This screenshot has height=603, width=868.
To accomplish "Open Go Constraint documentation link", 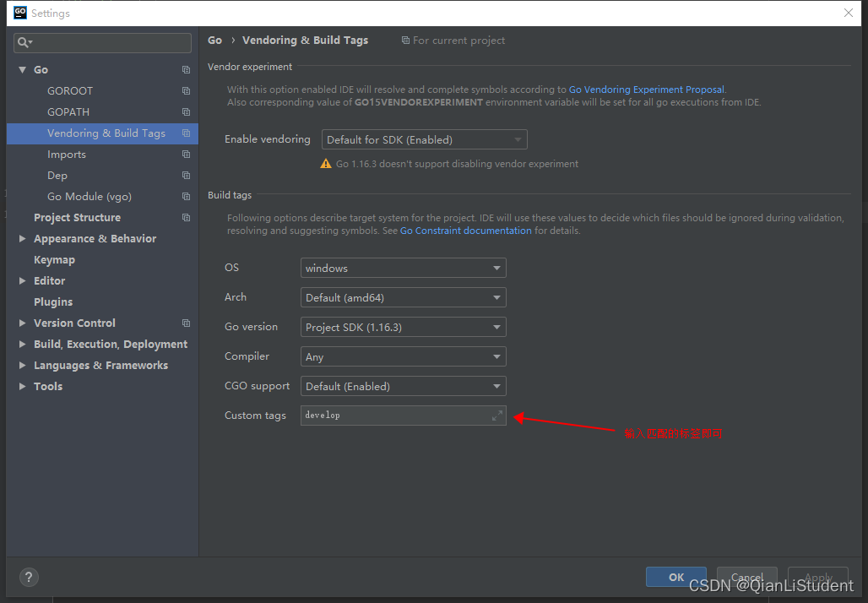I will tap(465, 231).
